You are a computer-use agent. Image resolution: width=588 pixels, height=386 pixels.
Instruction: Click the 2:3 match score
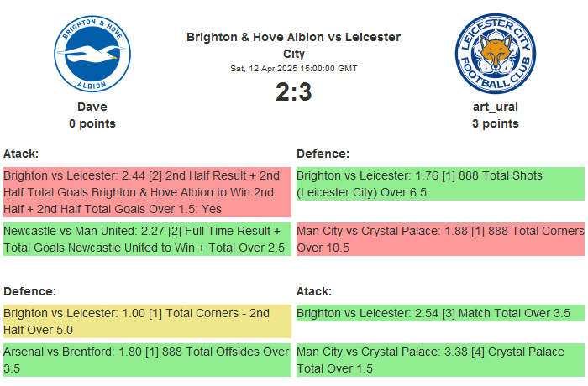pyautogui.click(x=293, y=91)
